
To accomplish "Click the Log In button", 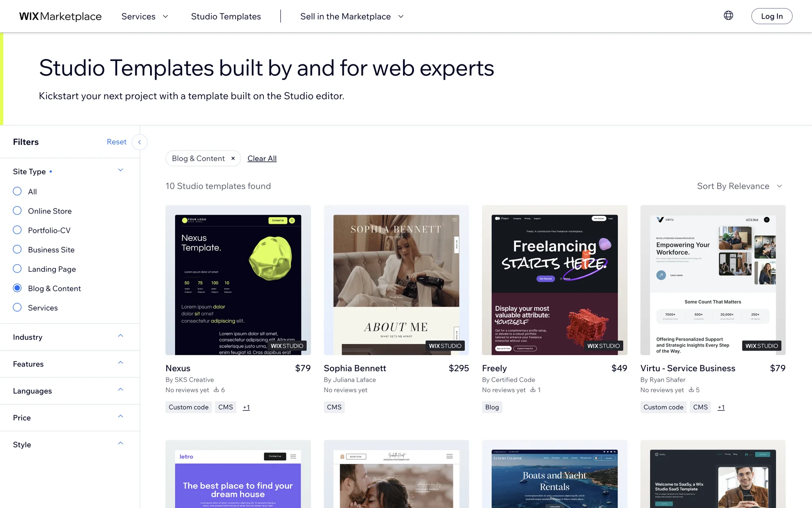I will (x=771, y=17).
